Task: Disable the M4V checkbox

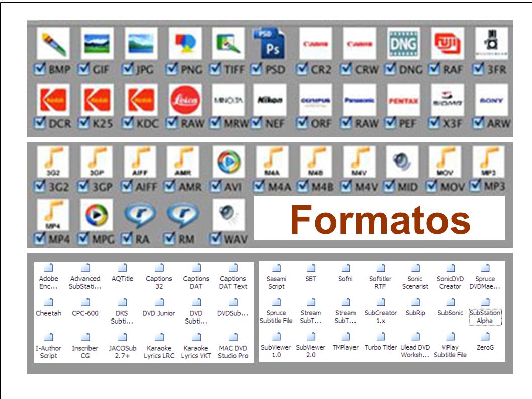Action: 347,186
